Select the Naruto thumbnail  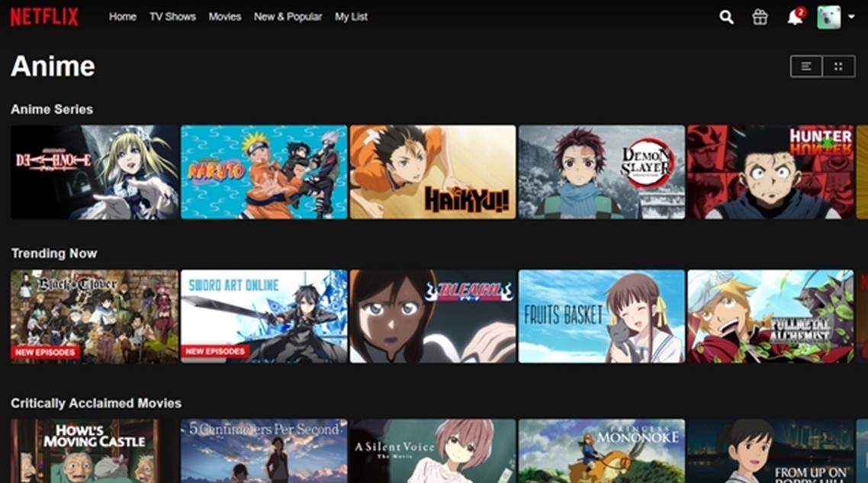coord(264,172)
